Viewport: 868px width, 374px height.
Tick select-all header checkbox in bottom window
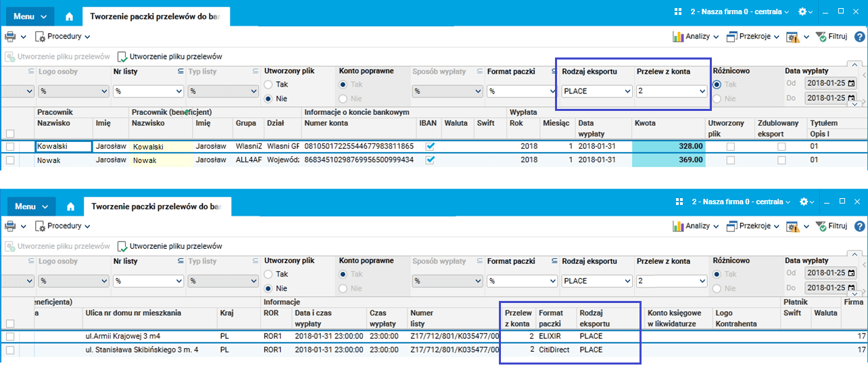[x=9, y=323]
